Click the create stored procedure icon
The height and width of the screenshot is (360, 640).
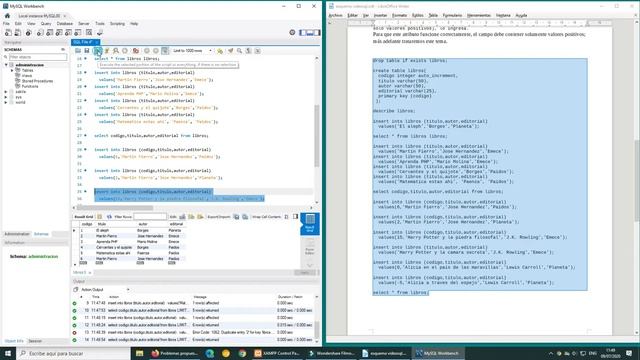coord(68,33)
